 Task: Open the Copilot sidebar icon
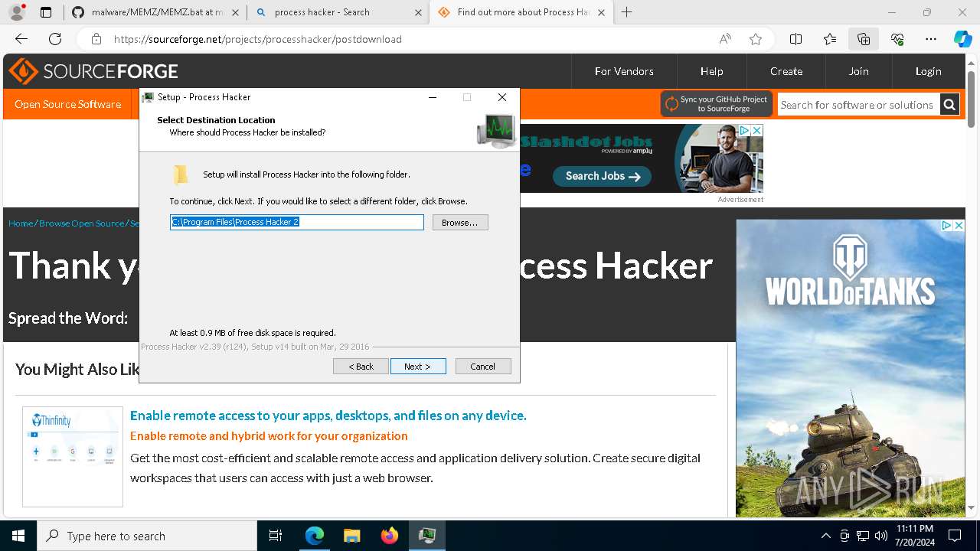962,39
